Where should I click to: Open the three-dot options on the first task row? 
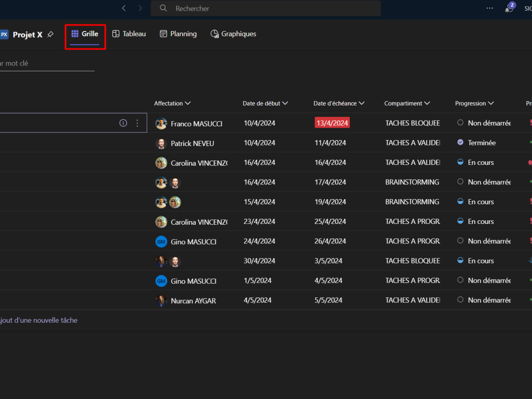coord(137,123)
